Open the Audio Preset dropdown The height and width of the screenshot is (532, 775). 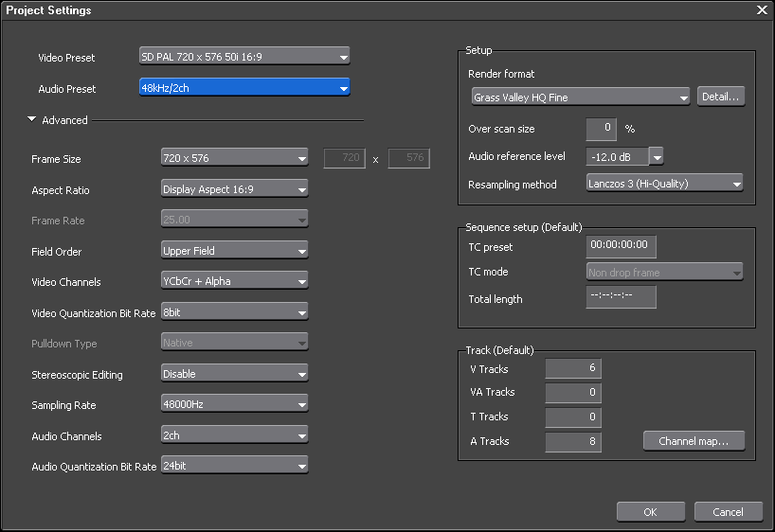click(x=244, y=88)
